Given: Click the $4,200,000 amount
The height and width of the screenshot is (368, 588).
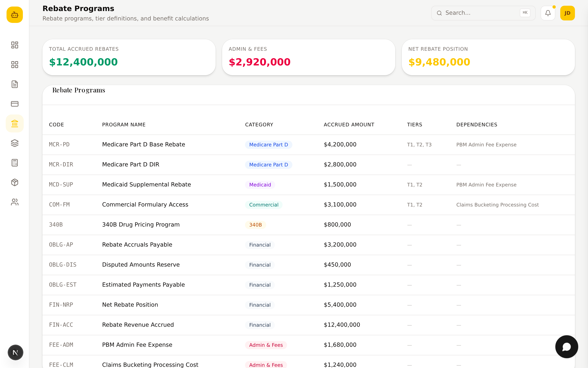Looking at the screenshot, I should [x=340, y=145].
